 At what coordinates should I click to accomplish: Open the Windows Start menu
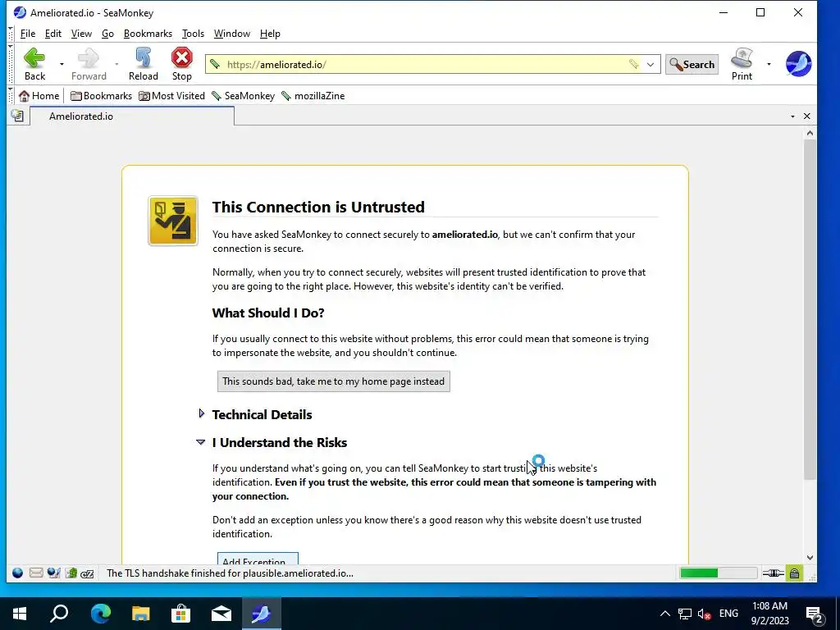point(20,614)
